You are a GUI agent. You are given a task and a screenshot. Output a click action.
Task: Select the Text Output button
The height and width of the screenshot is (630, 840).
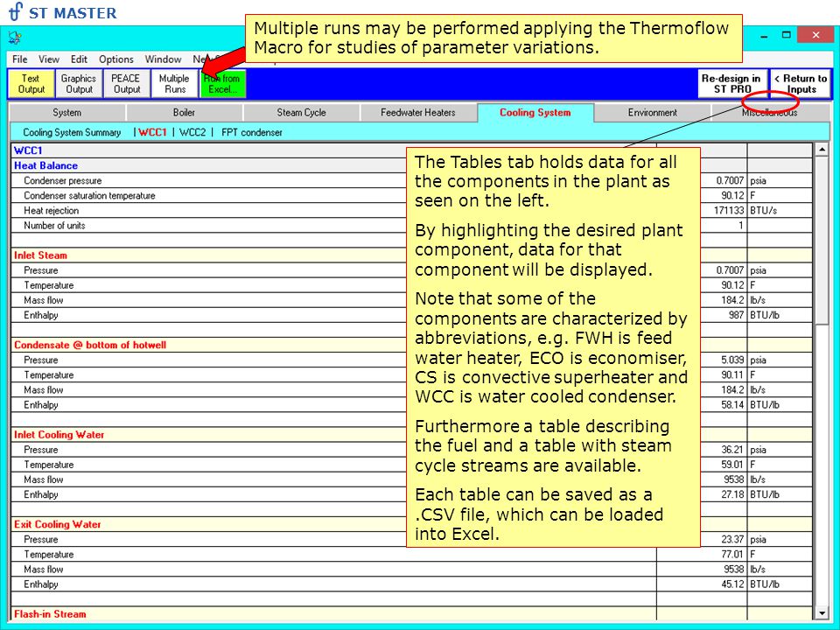(31, 84)
